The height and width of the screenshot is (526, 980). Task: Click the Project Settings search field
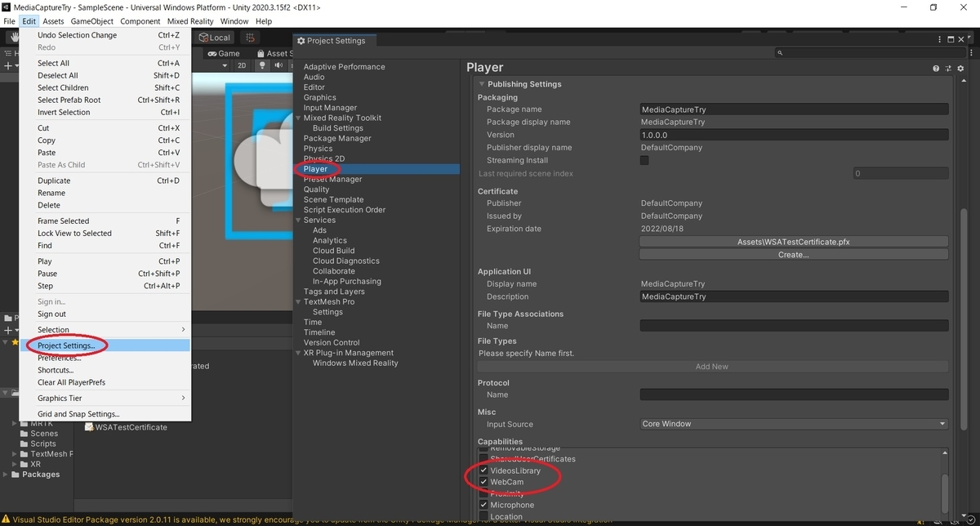[869, 53]
